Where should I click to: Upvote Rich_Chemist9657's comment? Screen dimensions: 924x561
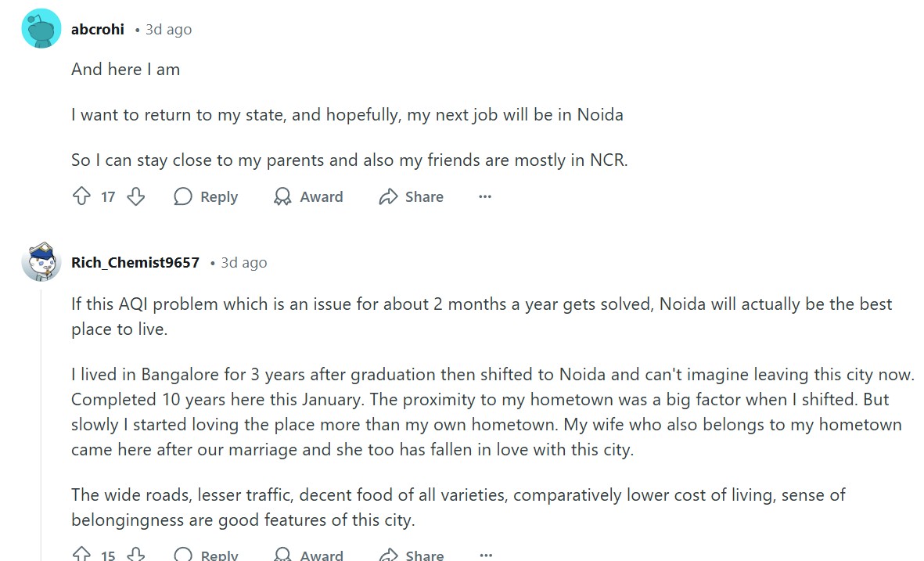[x=81, y=554]
